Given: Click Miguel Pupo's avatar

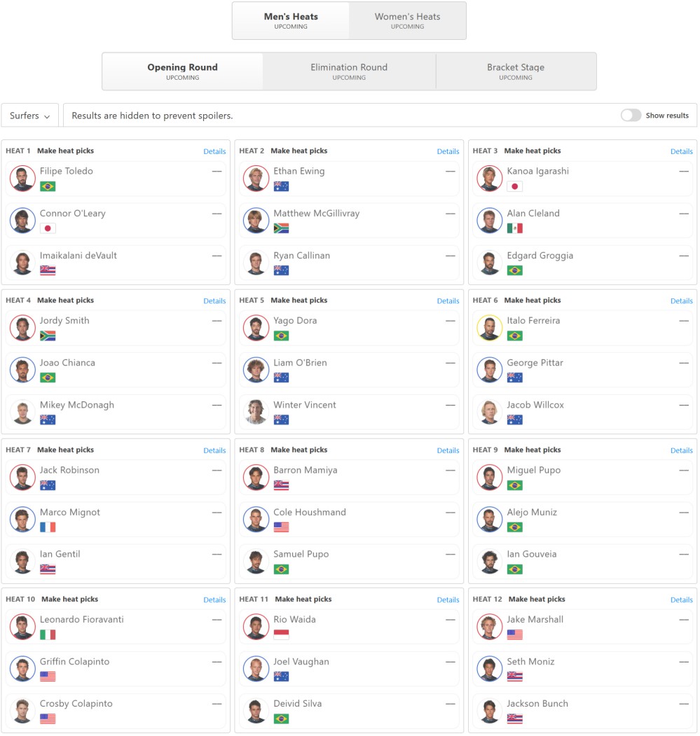Looking at the screenshot, I should pyautogui.click(x=490, y=478).
